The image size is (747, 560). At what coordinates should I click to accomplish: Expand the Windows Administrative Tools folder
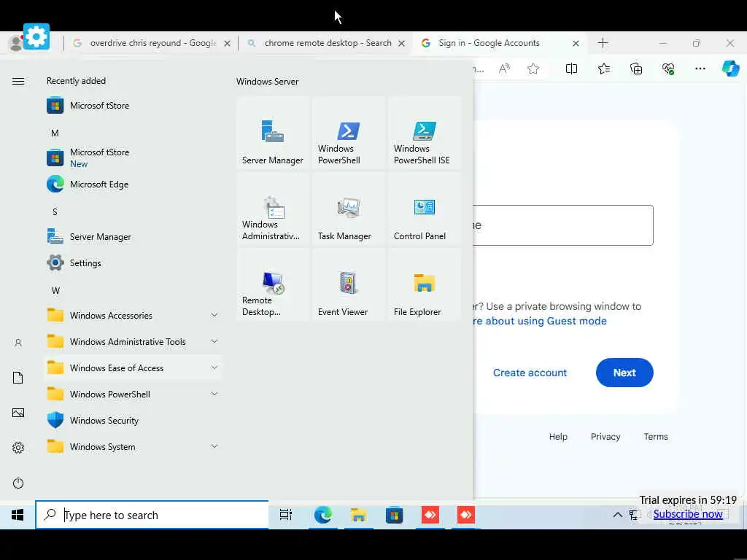(x=133, y=341)
